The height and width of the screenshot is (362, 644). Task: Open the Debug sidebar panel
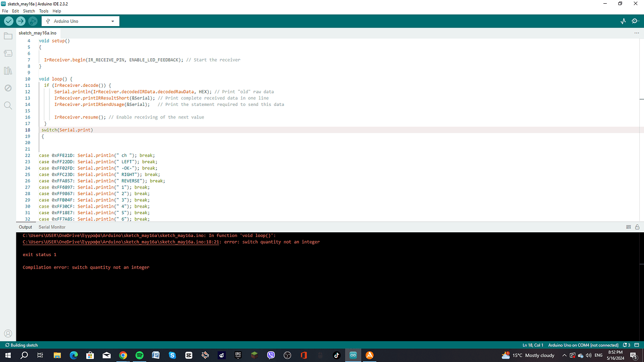(x=8, y=88)
